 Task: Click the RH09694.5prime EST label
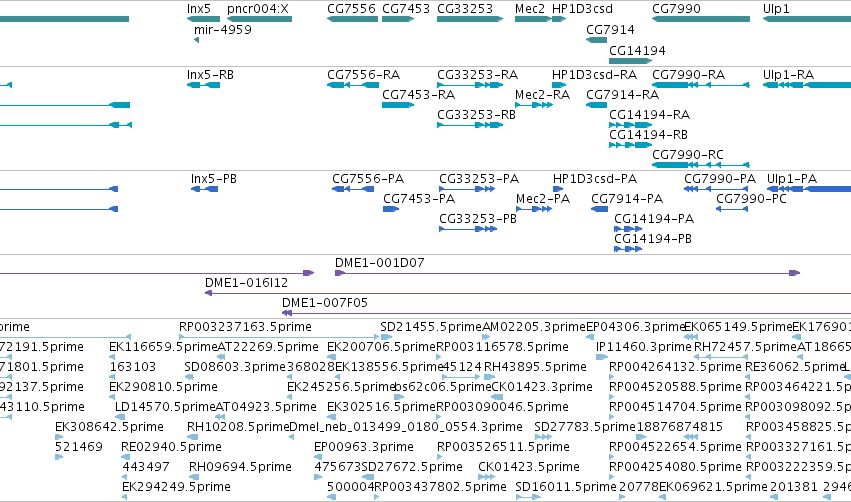click(x=240, y=467)
